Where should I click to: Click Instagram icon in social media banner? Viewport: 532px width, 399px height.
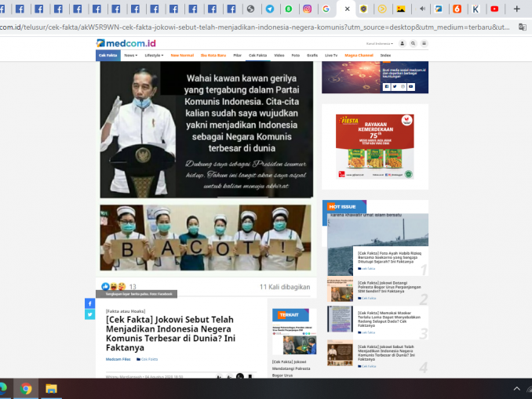(403, 87)
